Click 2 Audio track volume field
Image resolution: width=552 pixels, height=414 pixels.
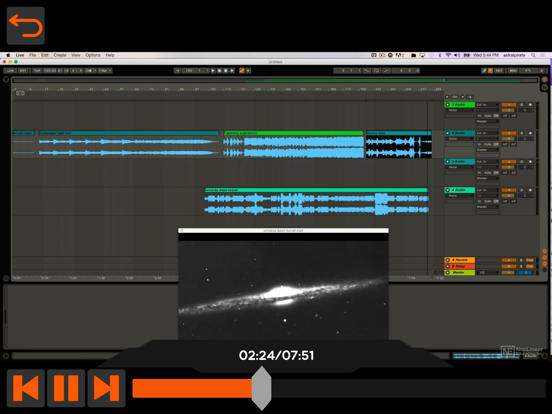click(508, 139)
